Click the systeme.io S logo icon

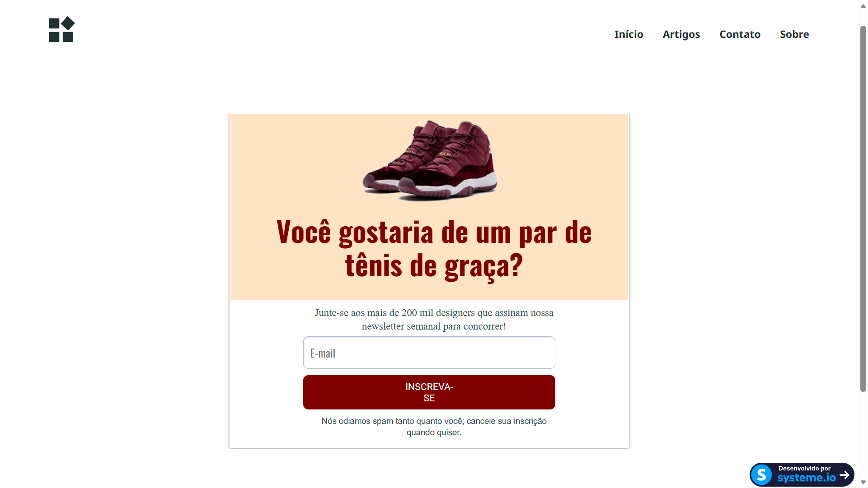click(x=762, y=474)
